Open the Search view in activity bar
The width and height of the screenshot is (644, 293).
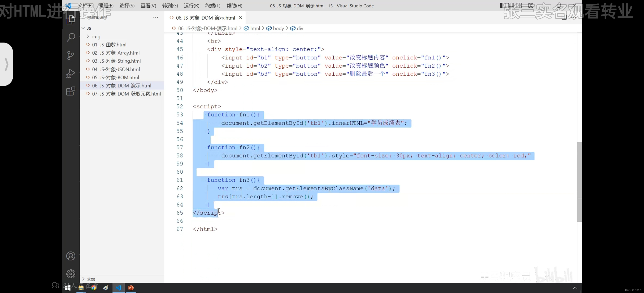(71, 37)
